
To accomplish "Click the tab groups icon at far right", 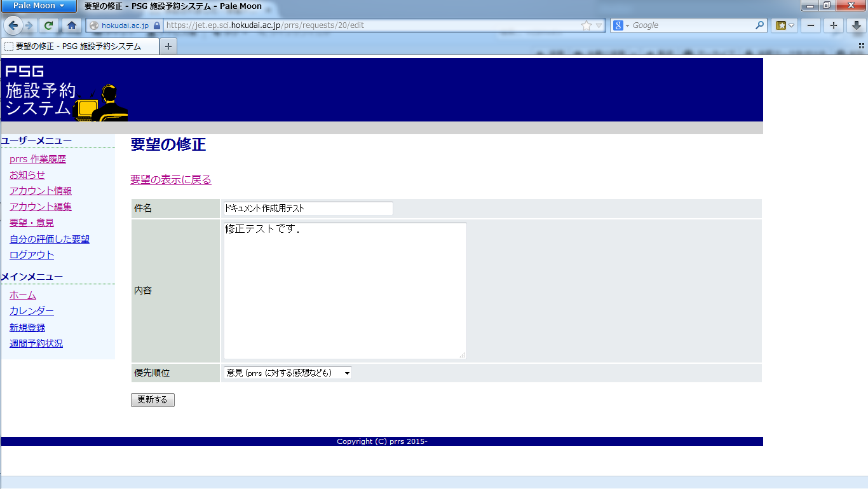I will [x=862, y=46].
